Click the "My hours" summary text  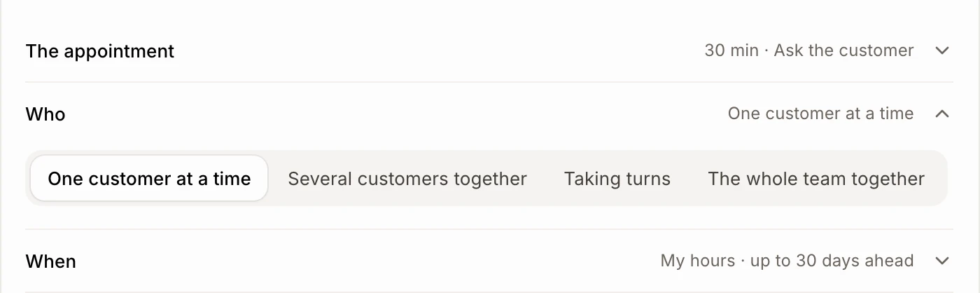698,261
